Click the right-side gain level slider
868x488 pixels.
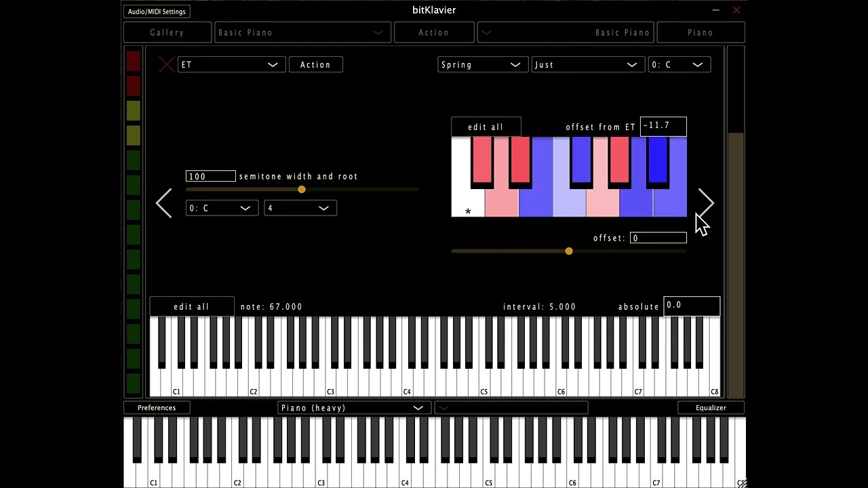[736, 221]
